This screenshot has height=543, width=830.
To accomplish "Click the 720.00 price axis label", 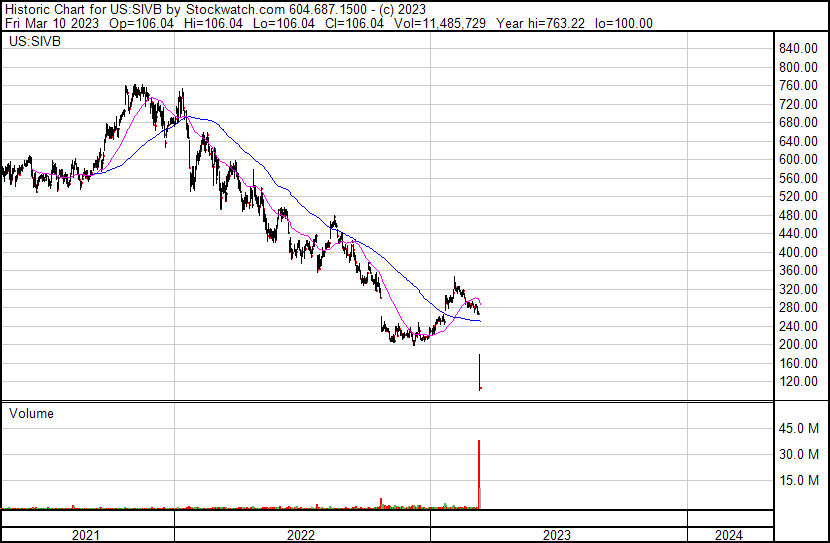I will [x=798, y=104].
